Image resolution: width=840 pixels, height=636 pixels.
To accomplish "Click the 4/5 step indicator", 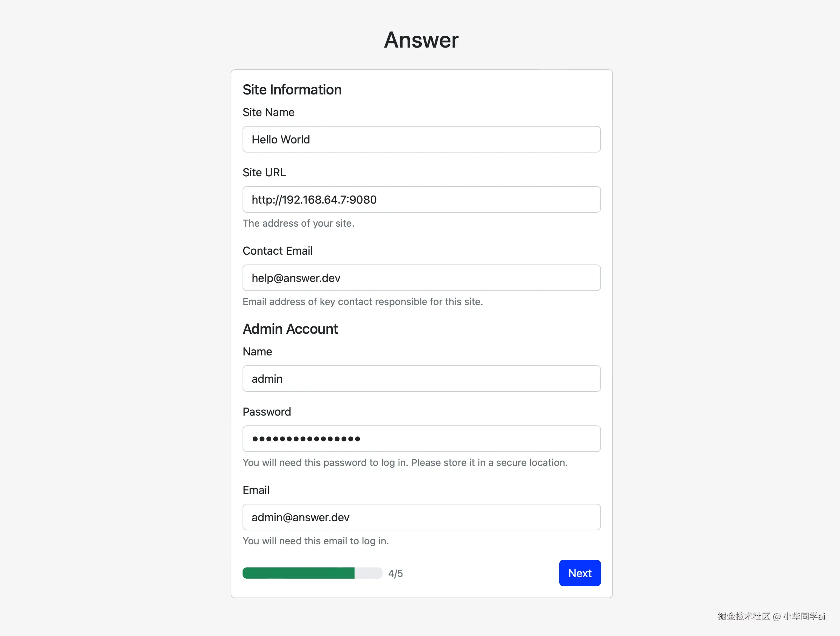I will click(x=395, y=573).
